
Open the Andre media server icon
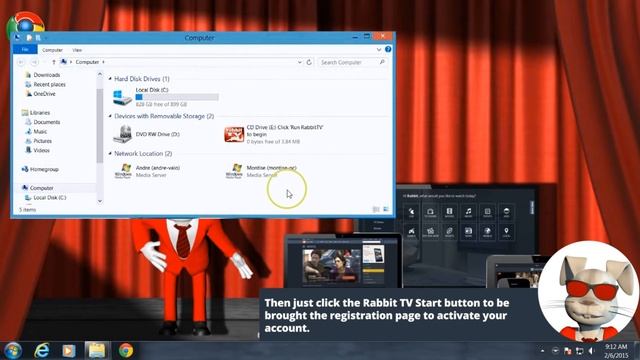click(x=123, y=171)
